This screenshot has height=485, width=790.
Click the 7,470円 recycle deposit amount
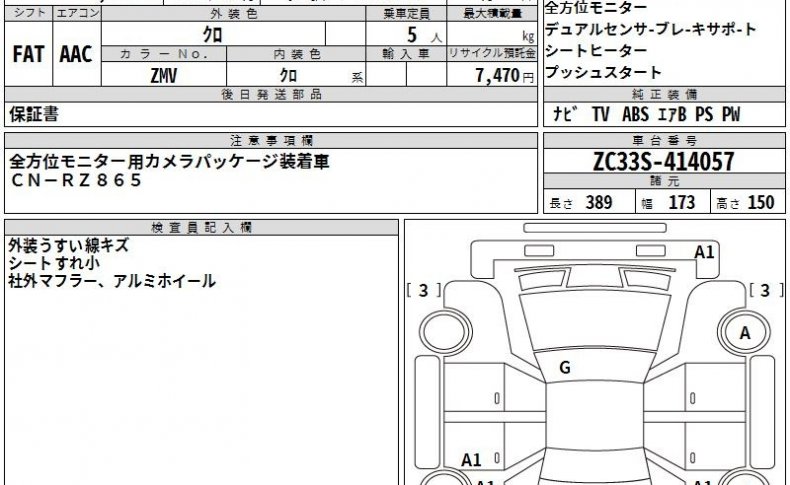point(504,76)
